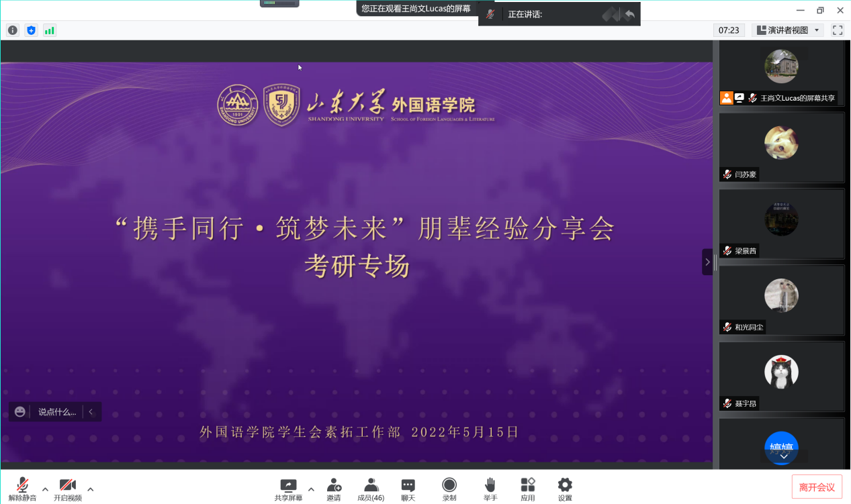
Task: Leave meeting with 离开会议 button
Action: click(817, 487)
